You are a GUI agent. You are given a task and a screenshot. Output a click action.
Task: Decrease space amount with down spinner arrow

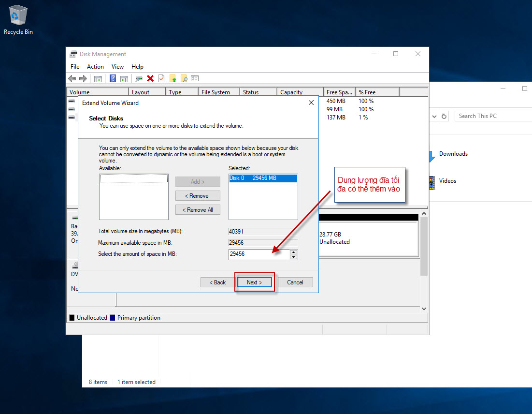(293, 257)
